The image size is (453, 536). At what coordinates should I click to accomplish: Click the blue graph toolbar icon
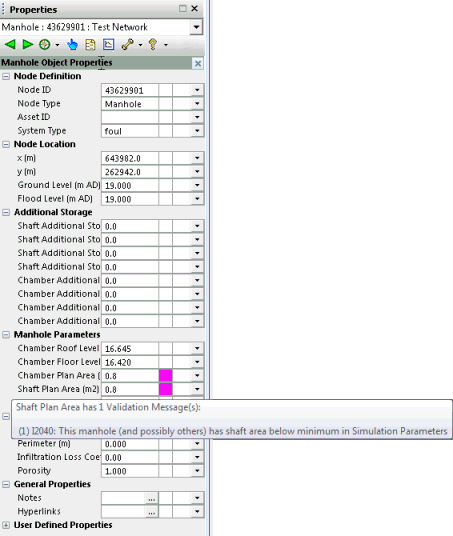pyautogui.click(x=108, y=44)
